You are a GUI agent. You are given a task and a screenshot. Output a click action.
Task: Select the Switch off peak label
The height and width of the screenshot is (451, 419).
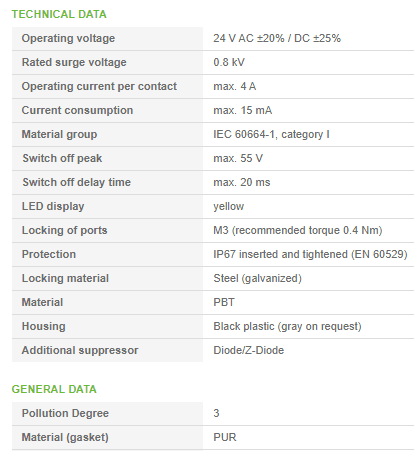point(62,158)
